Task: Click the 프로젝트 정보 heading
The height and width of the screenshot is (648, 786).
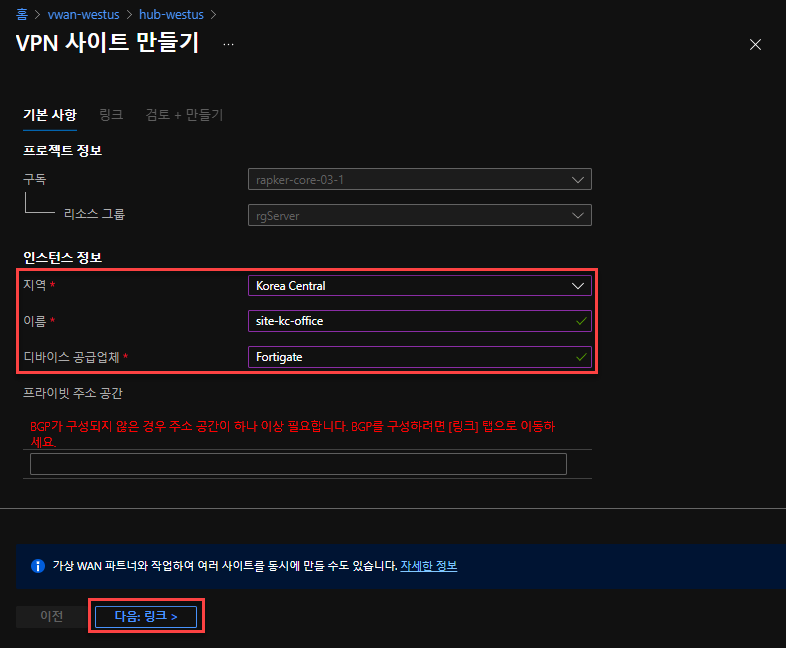Action: [63, 150]
